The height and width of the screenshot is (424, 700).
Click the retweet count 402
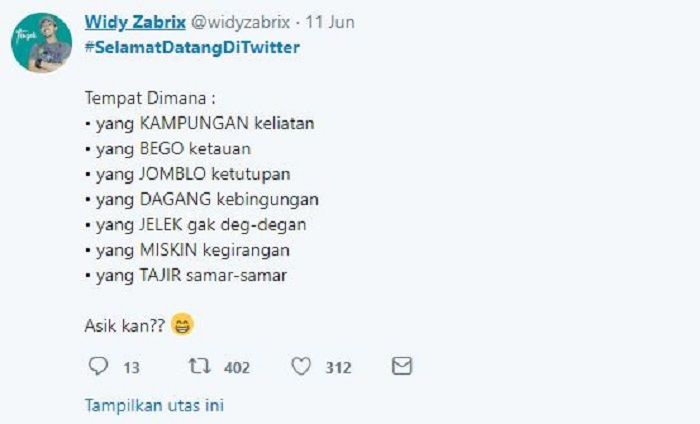(237, 368)
